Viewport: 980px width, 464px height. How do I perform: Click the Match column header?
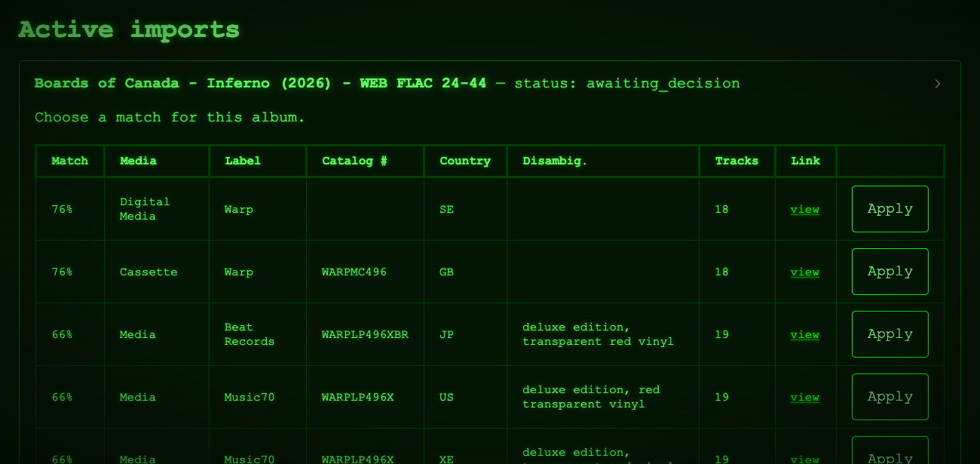pos(70,161)
